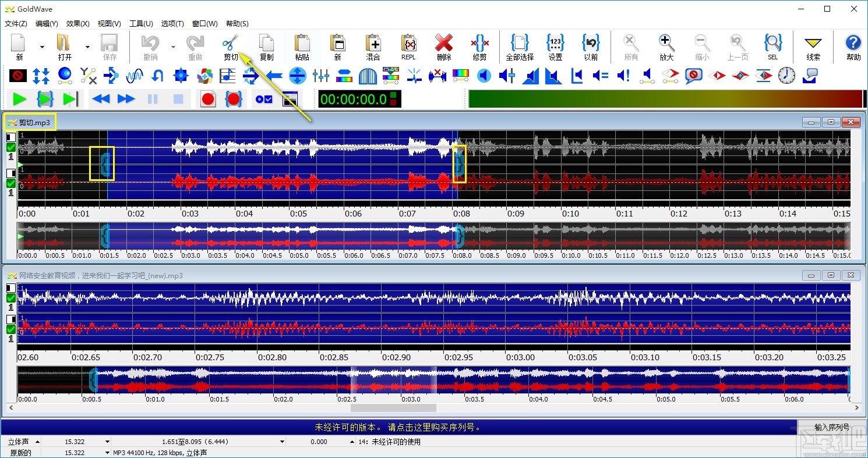868x458 pixels.
Task: Toggle right channel selector square in 剪切.mp3
Action: tap(11, 173)
